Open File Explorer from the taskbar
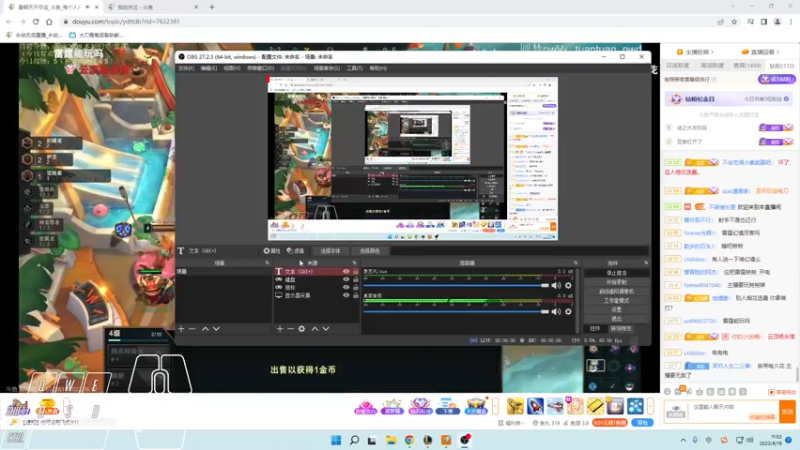 [x=391, y=440]
